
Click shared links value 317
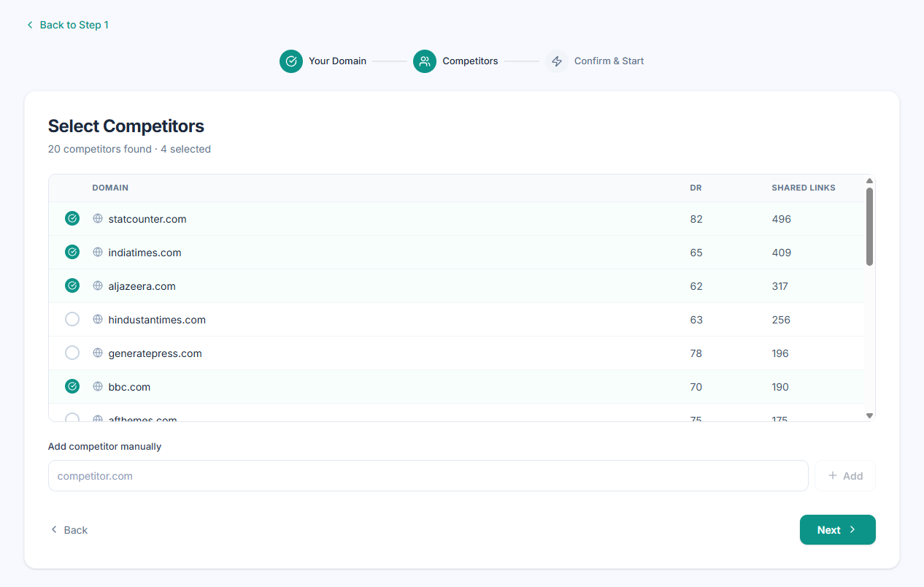tap(780, 286)
